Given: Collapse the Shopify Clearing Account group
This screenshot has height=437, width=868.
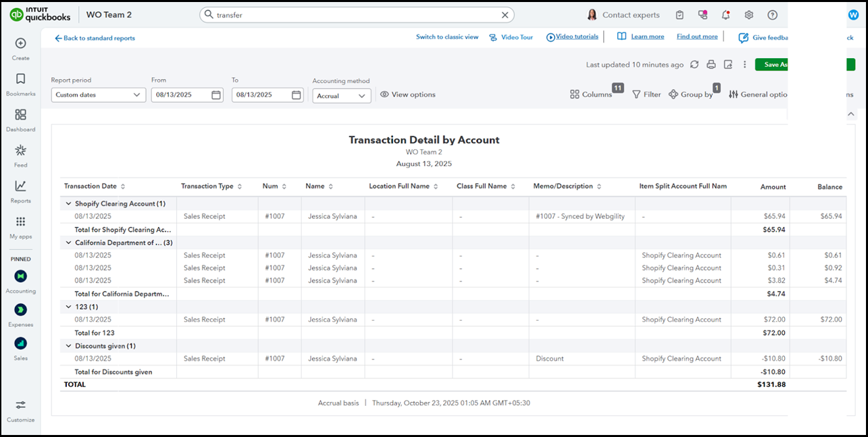Looking at the screenshot, I should [68, 203].
